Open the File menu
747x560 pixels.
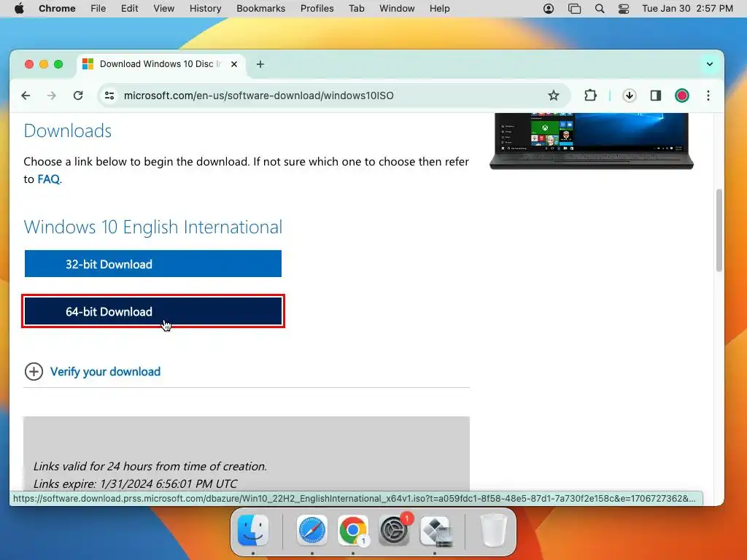pyautogui.click(x=98, y=9)
